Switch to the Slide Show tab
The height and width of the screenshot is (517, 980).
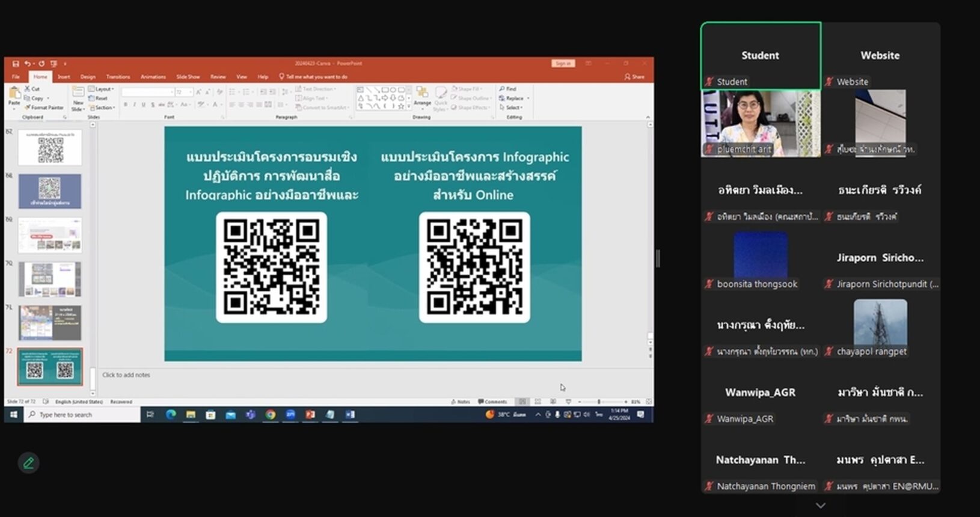point(188,77)
